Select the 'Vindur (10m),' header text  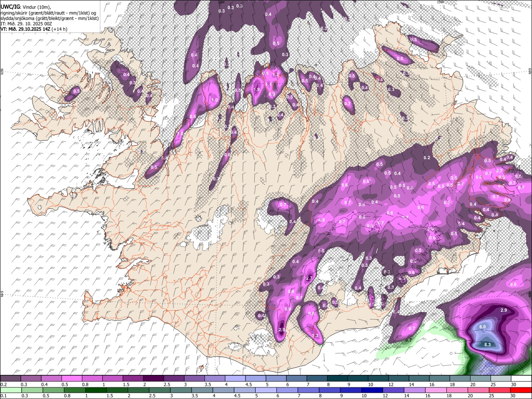37,7
